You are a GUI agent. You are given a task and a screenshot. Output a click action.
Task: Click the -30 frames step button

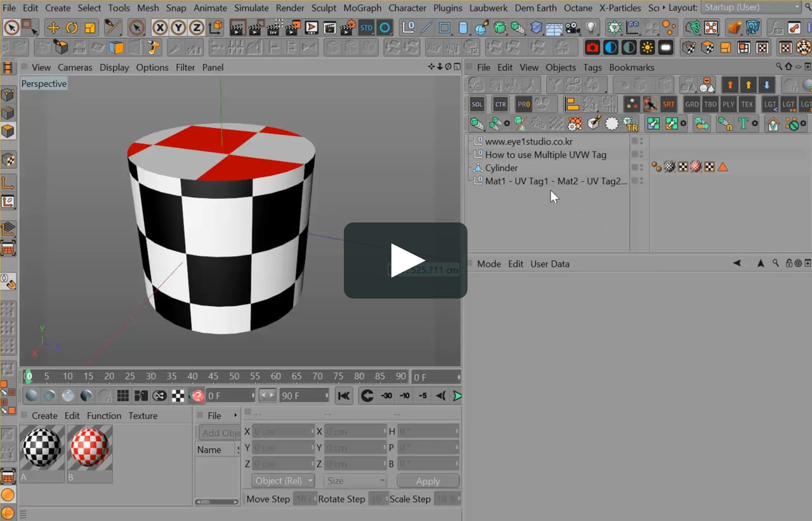point(386,396)
